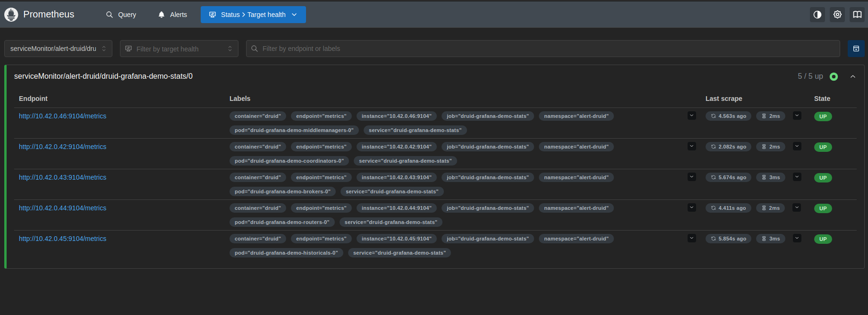This screenshot has width=868, height=315.
Task: Click the UP state badge for 10.42.0.44
Action: click(823, 208)
